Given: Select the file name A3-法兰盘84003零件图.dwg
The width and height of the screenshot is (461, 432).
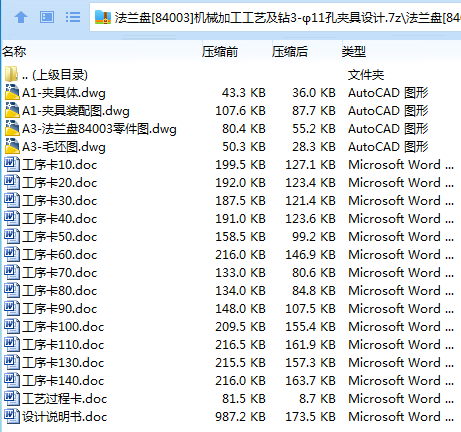Looking at the screenshot, I should (99, 129).
